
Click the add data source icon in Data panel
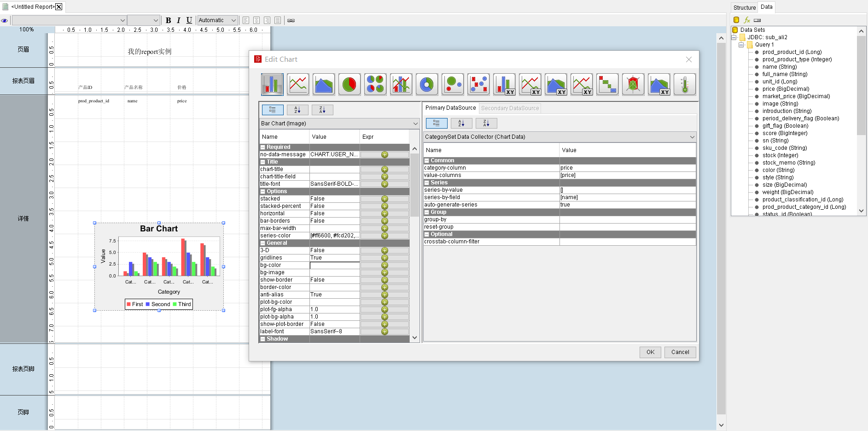coord(736,20)
